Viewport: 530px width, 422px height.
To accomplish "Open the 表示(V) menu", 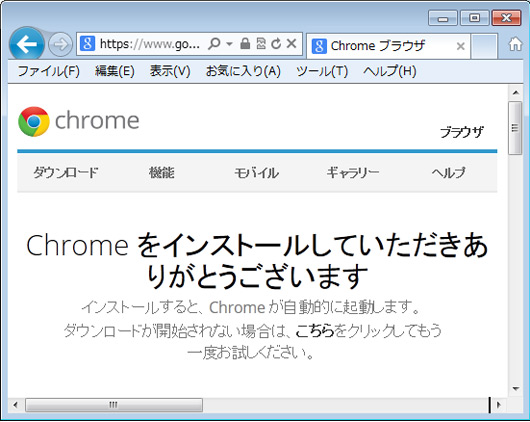I will pos(170,71).
